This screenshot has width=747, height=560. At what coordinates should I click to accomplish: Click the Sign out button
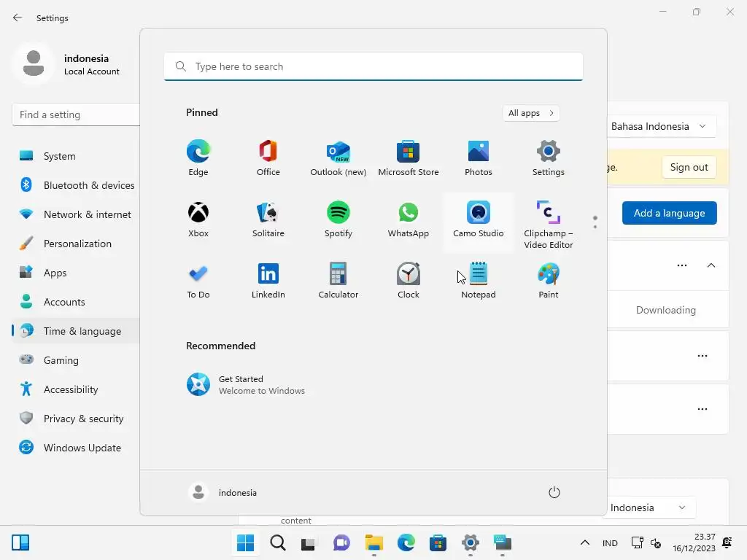point(689,167)
